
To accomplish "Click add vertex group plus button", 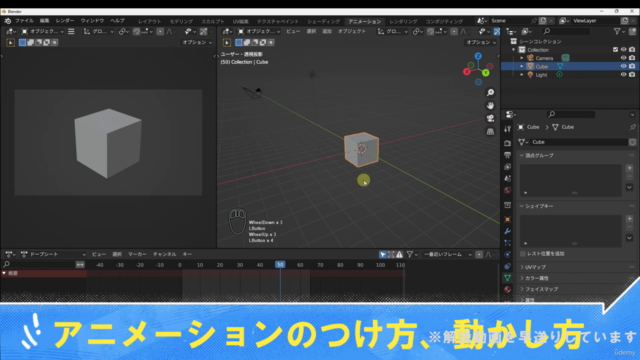I will (x=629, y=168).
